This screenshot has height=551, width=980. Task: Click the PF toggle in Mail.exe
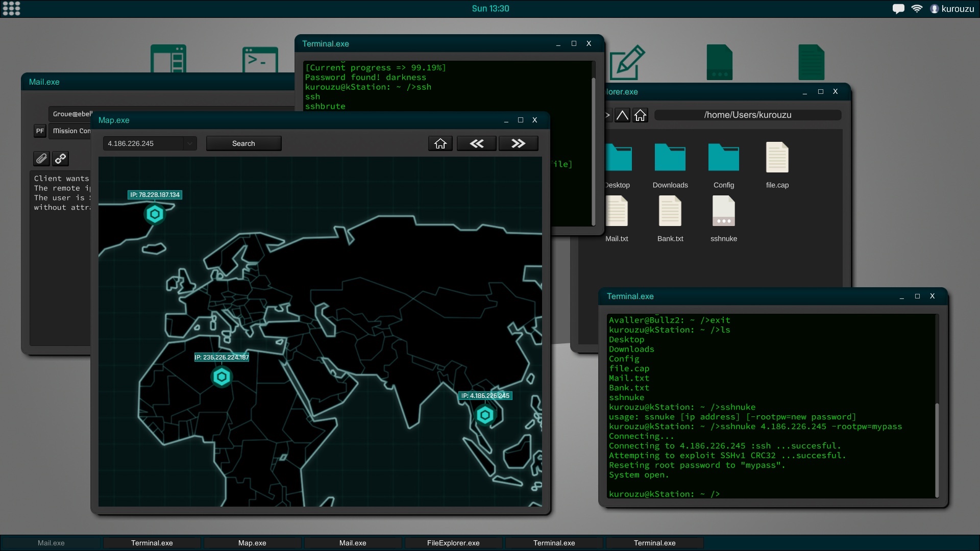[x=40, y=131]
